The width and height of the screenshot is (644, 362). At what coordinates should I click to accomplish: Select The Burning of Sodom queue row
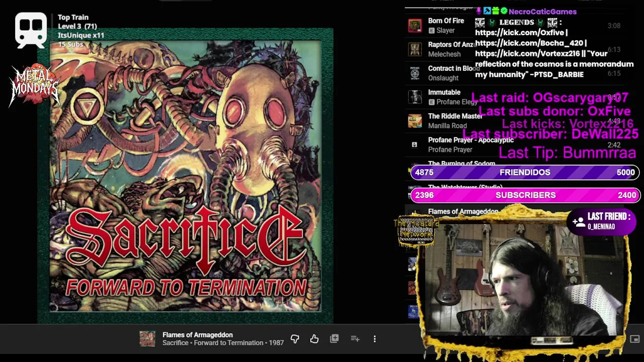(461, 164)
